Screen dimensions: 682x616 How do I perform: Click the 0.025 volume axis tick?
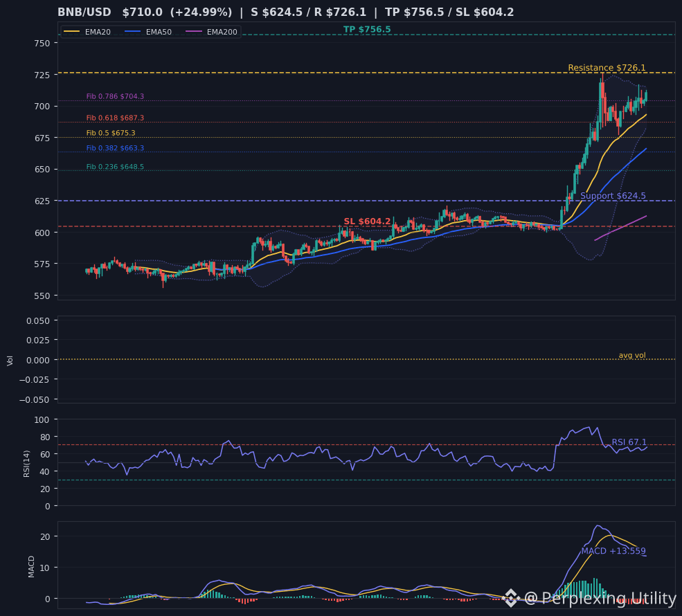(x=38, y=341)
